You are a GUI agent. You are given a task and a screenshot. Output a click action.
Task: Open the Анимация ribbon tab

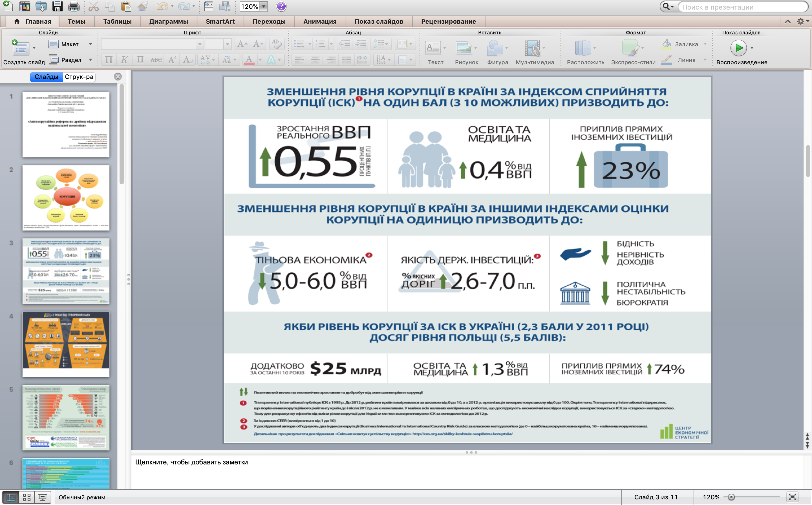(x=320, y=21)
